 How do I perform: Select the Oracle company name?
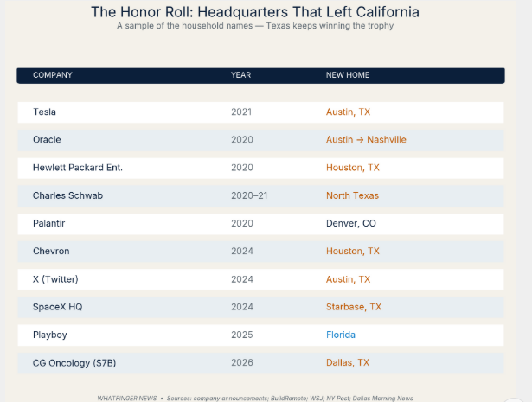click(x=47, y=140)
